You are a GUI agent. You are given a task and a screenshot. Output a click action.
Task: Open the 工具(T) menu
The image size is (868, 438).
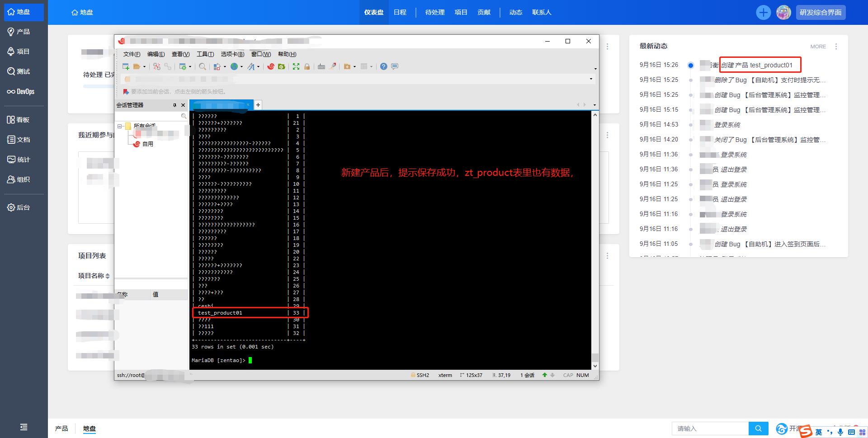(205, 54)
